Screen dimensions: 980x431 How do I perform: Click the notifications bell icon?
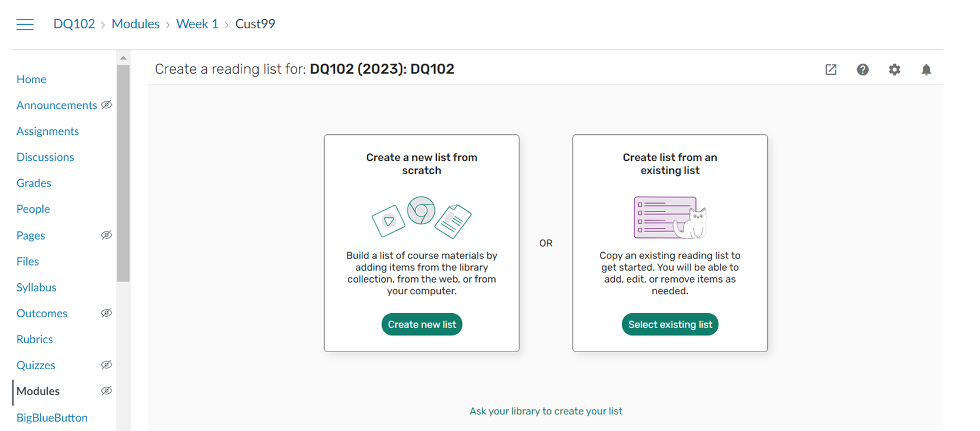tap(926, 69)
